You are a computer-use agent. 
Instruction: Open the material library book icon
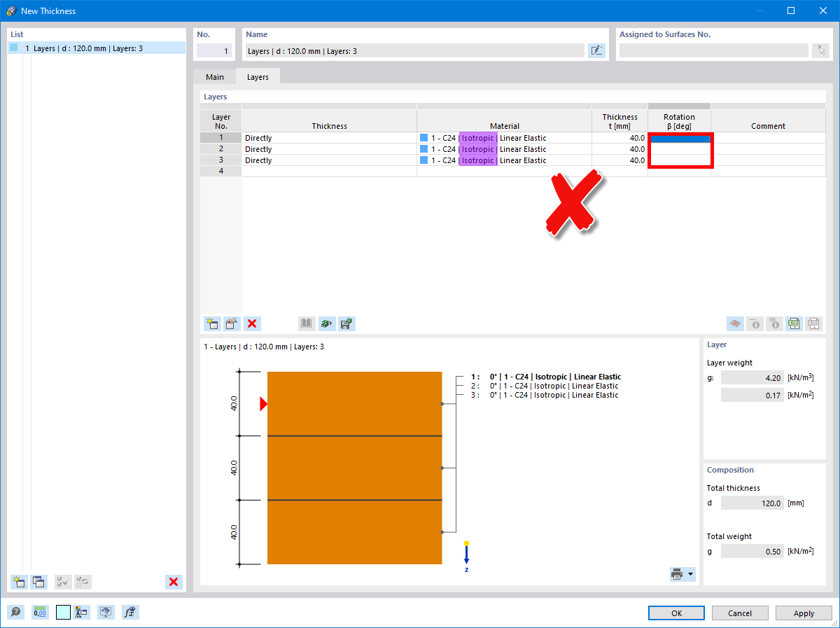pyautogui.click(x=306, y=323)
